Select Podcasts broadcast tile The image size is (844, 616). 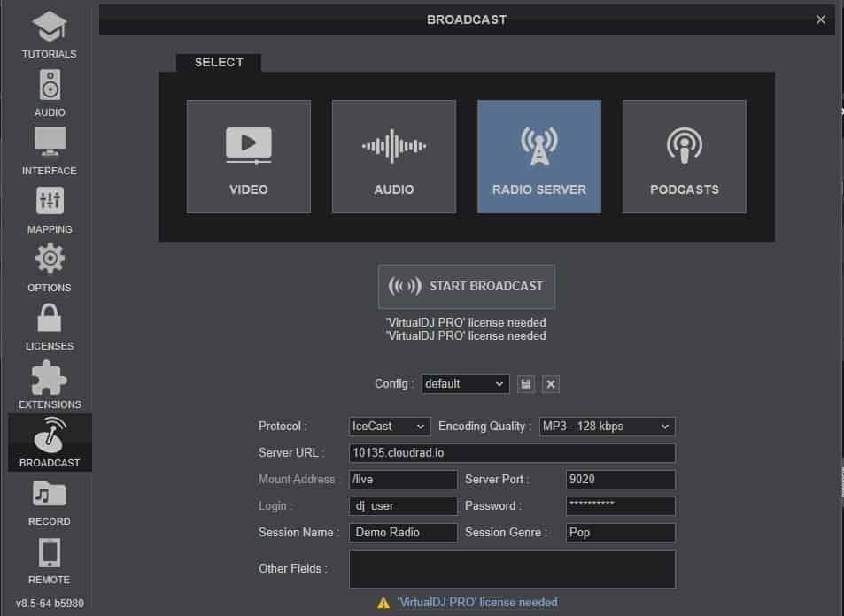pyautogui.click(x=685, y=157)
